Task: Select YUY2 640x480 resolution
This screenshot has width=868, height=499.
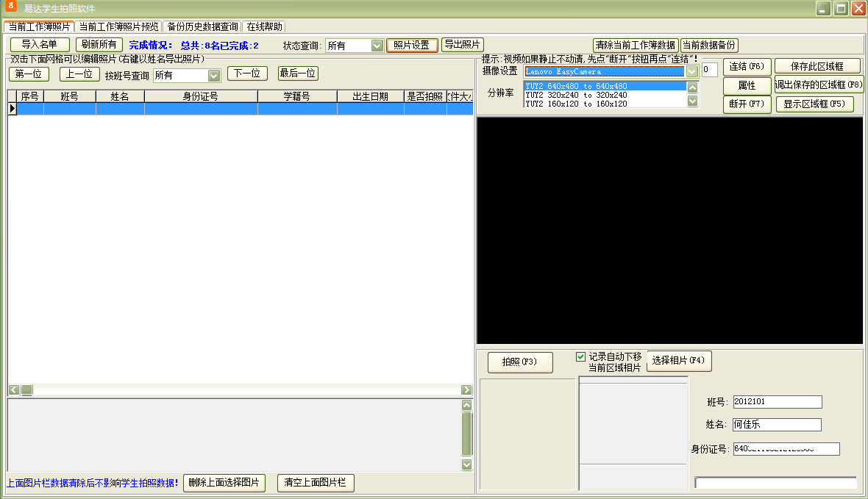Action: [605, 86]
